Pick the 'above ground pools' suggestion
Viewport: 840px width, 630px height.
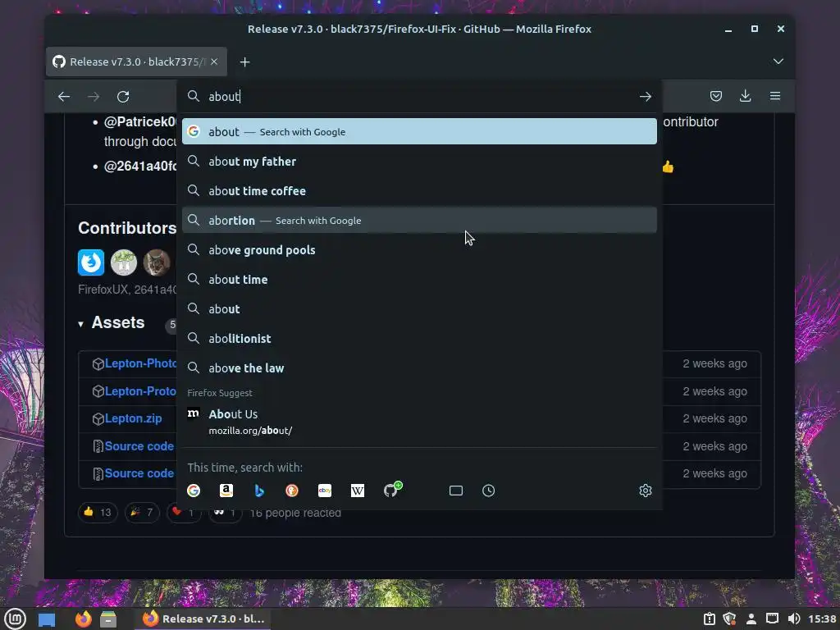coord(419,249)
